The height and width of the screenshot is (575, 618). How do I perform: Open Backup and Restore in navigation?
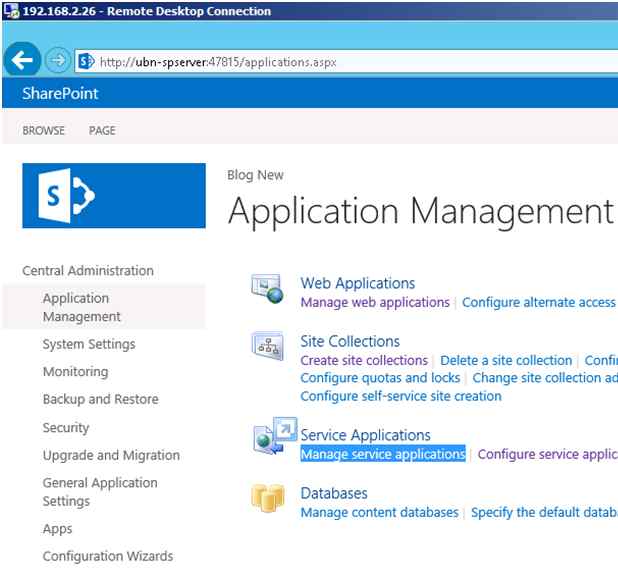click(x=101, y=399)
